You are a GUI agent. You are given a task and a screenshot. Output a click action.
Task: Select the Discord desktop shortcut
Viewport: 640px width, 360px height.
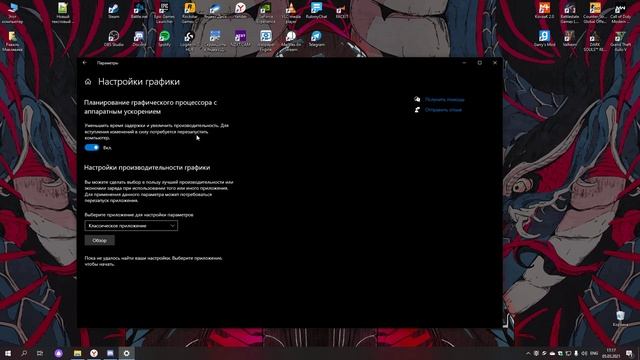139,39
